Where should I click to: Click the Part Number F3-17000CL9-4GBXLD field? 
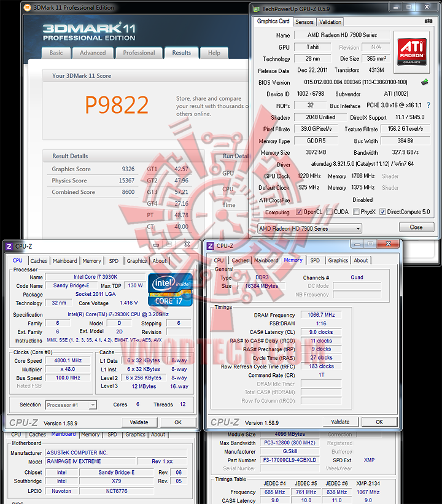[x=290, y=460]
